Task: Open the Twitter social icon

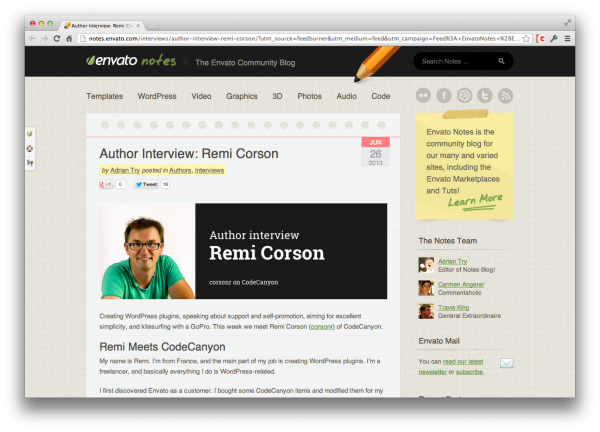Action: click(x=485, y=96)
